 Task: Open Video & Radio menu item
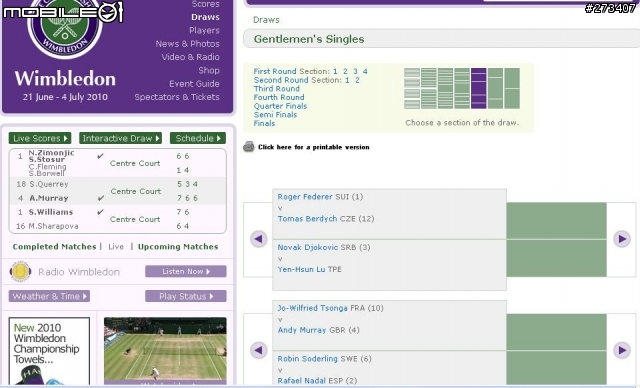(x=190, y=57)
